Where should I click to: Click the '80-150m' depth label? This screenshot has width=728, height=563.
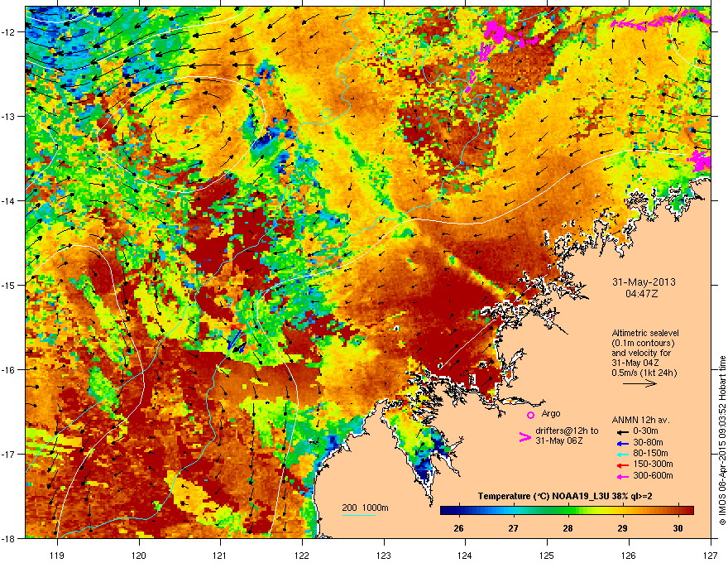[x=650, y=454]
